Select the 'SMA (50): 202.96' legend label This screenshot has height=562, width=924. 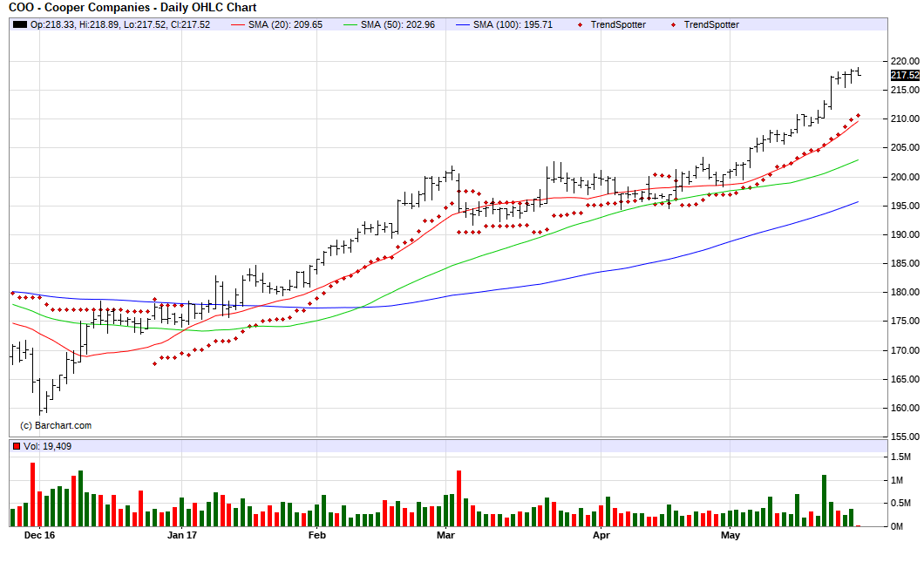[397, 24]
